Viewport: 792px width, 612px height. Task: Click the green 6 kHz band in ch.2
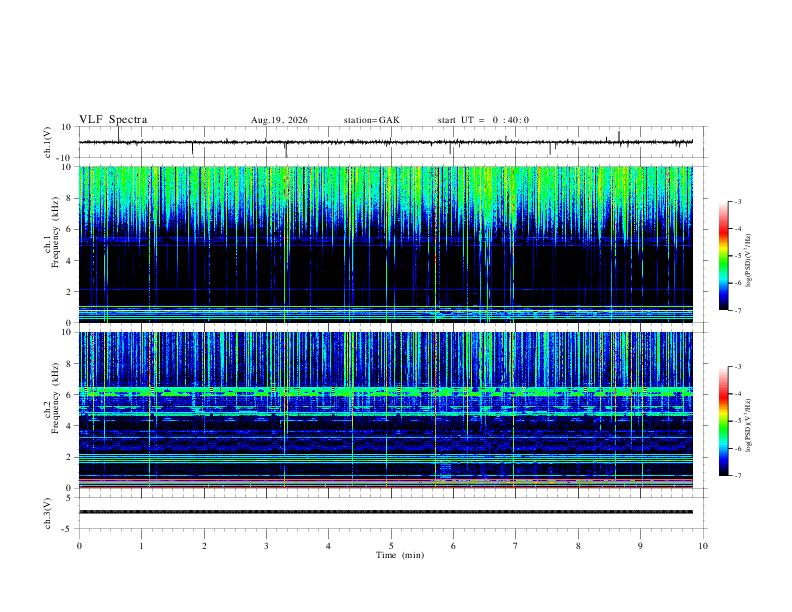(386, 391)
